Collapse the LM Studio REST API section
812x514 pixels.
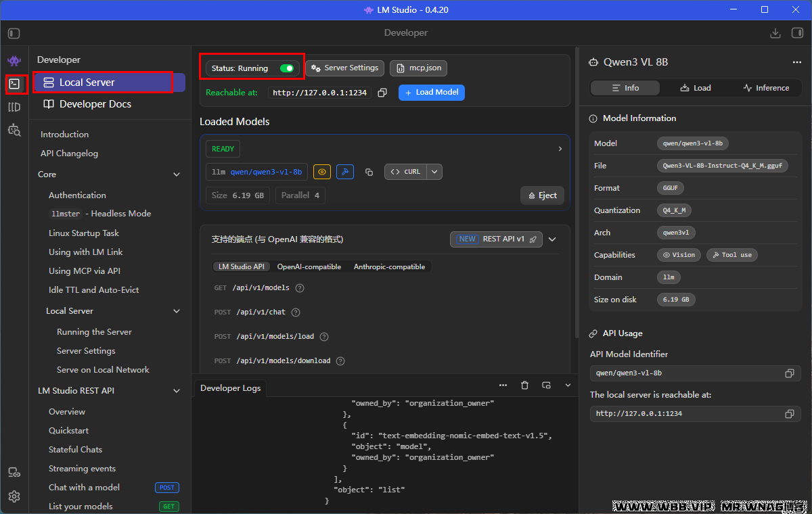pyautogui.click(x=177, y=391)
